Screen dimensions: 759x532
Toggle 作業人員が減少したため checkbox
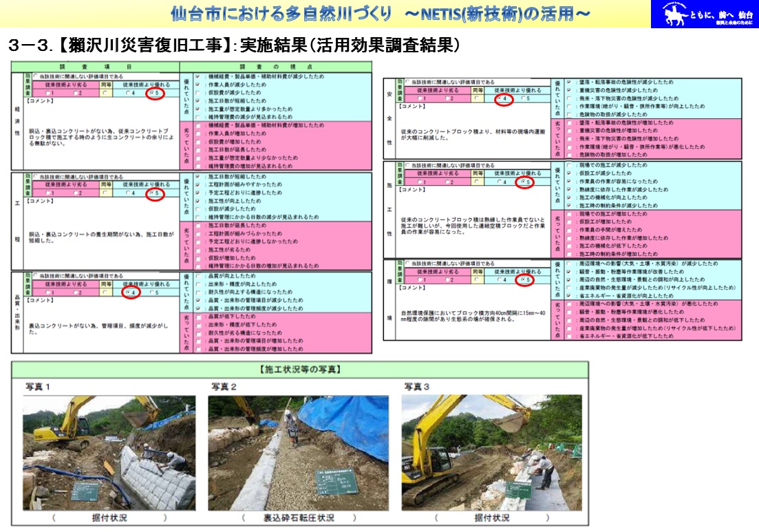coord(198,83)
